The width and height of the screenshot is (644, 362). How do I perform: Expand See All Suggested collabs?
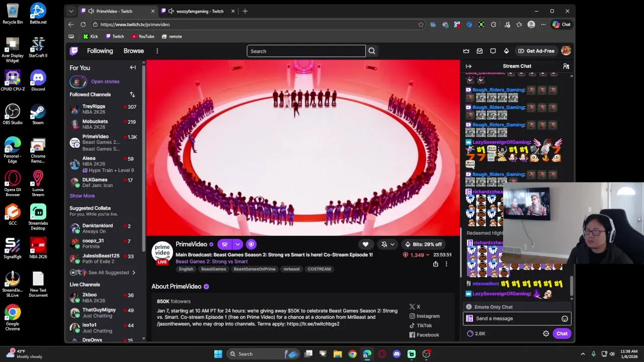tap(104, 273)
